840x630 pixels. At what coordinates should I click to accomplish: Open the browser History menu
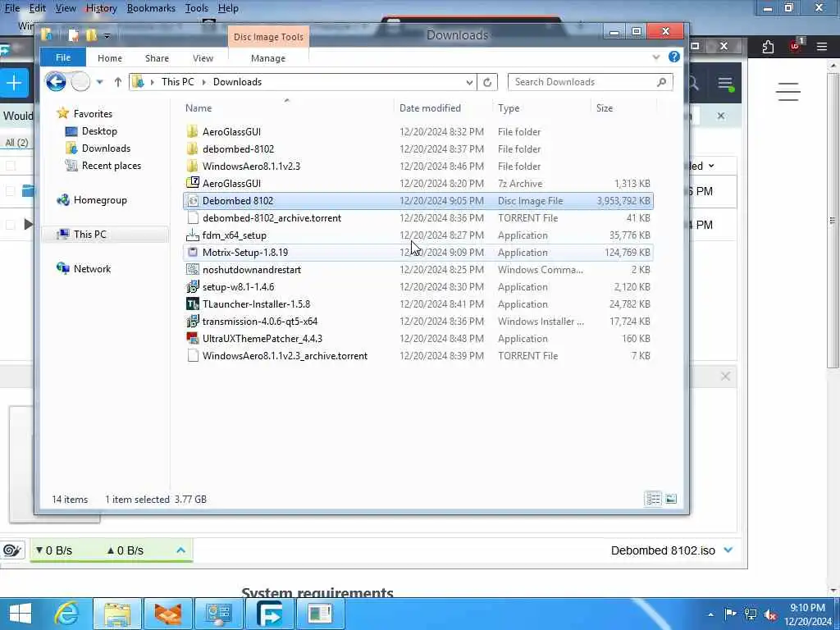(x=101, y=8)
